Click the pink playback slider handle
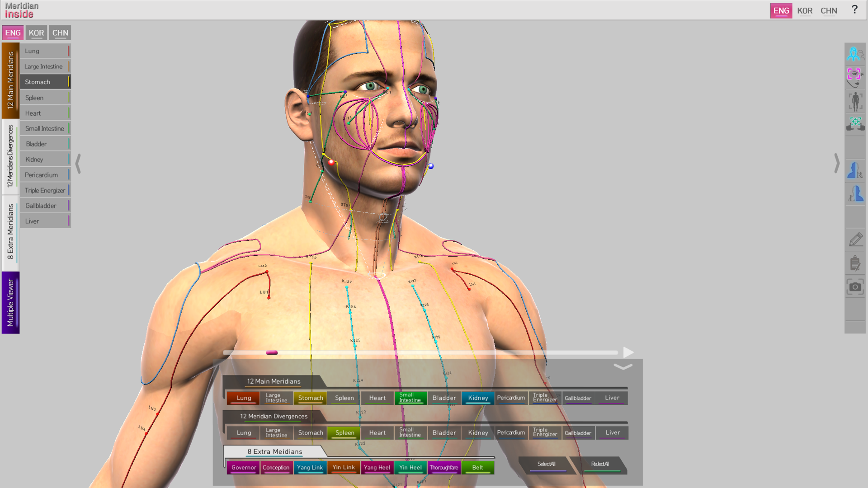868x488 pixels. coord(272,352)
